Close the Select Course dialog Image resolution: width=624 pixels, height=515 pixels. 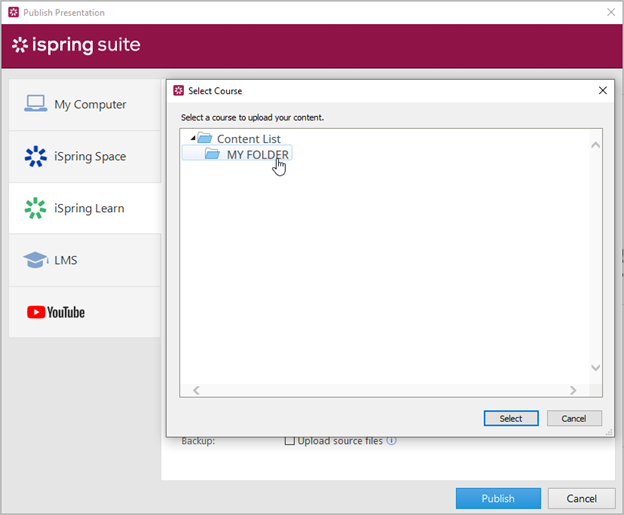coord(603,90)
